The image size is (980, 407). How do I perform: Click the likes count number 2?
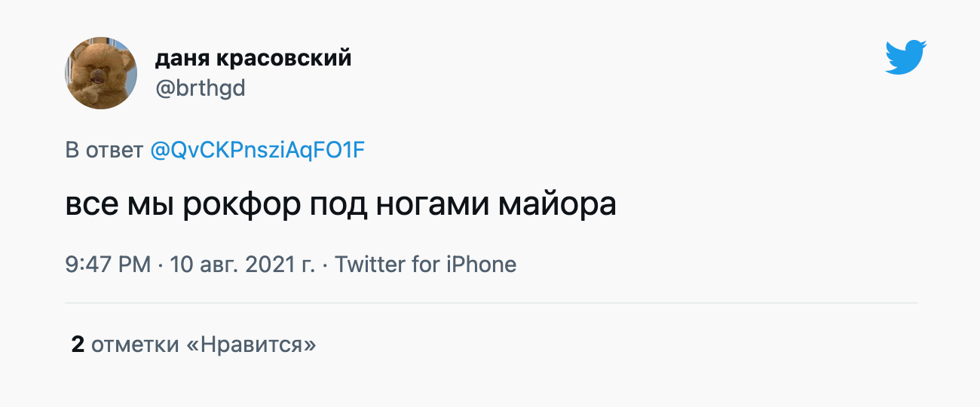[x=78, y=345]
